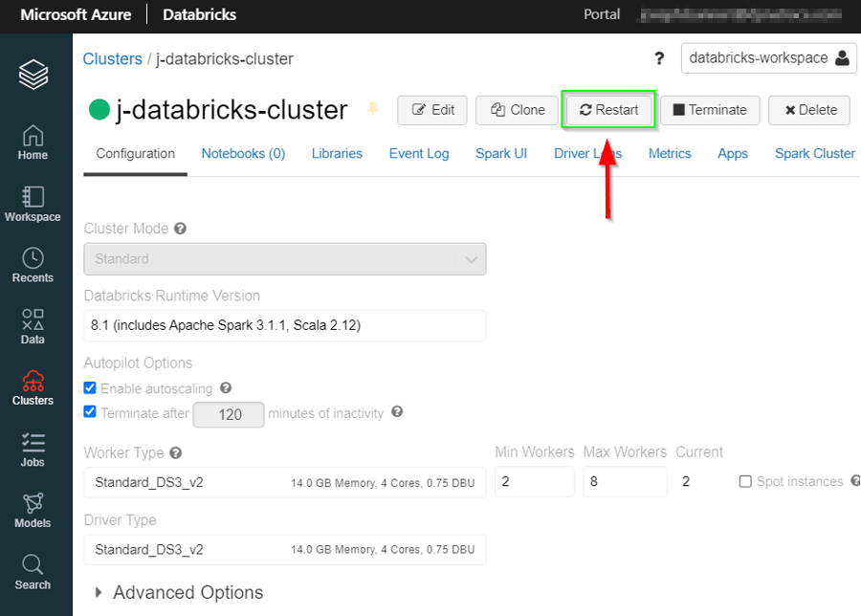Go to Data in the sidebar

click(33, 326)
